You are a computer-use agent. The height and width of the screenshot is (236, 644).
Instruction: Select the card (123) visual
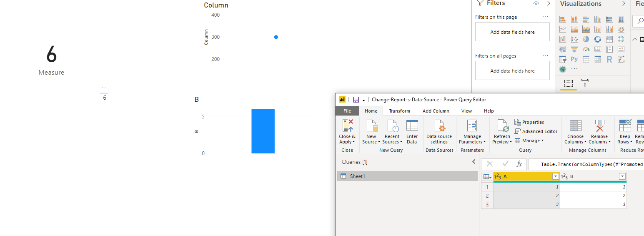[x=598, y=49]
